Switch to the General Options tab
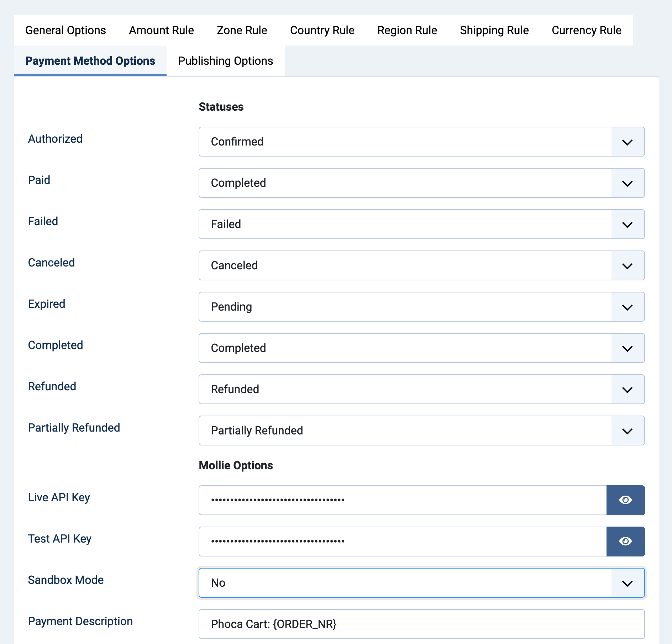Image resolution: width=672 pixels, height=644 pixels. [65, 30]
